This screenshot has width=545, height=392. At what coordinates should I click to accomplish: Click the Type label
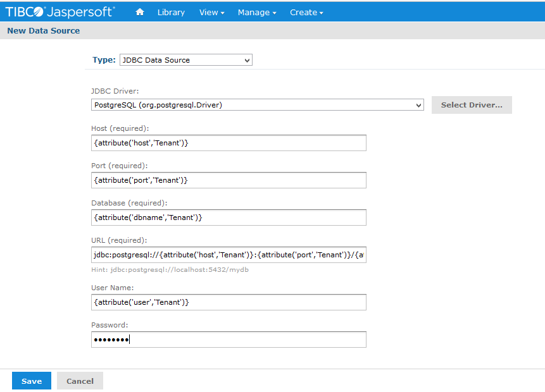click(104, 59)
